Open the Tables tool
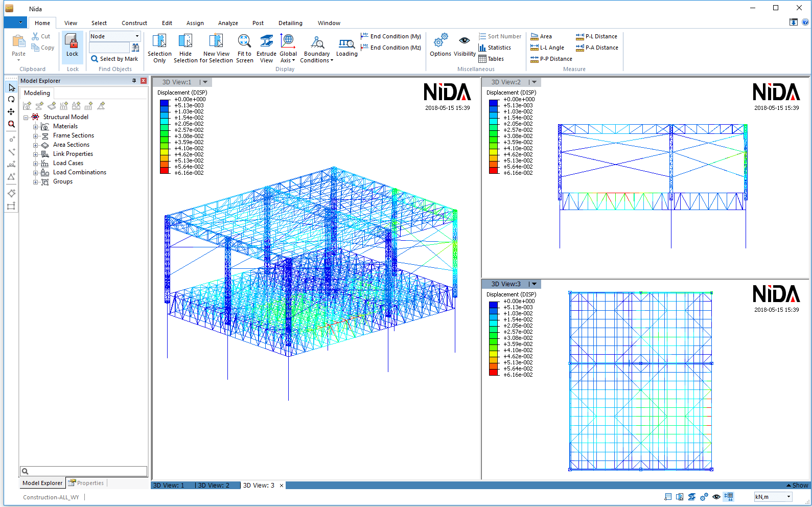Image resolution: width=812 pixels, height=507 pixels. click(491, 59)
